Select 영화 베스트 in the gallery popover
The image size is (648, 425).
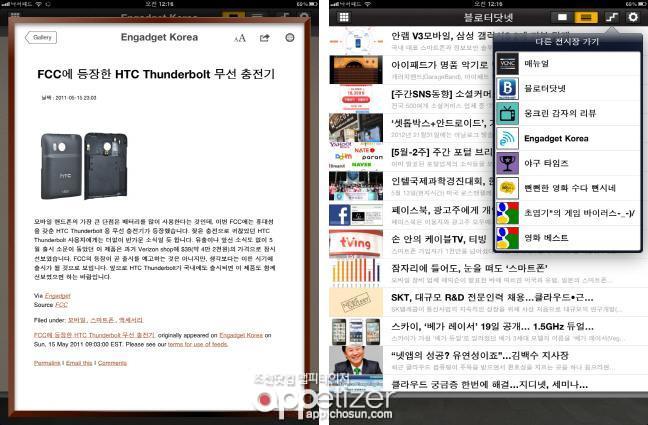coord(568,238)
